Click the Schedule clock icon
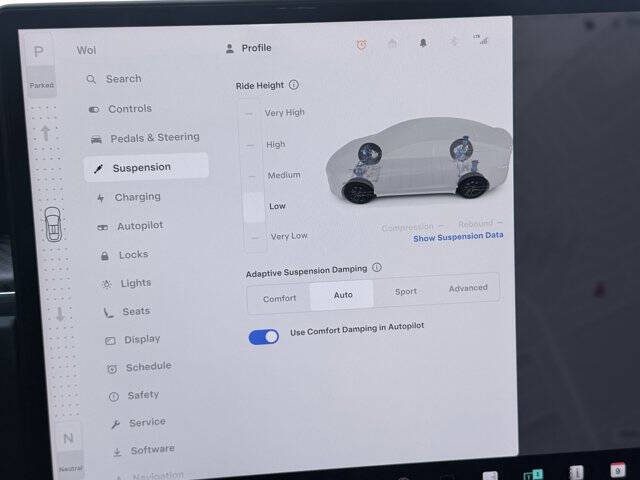The image size is (640, 480). pos(112,369)
